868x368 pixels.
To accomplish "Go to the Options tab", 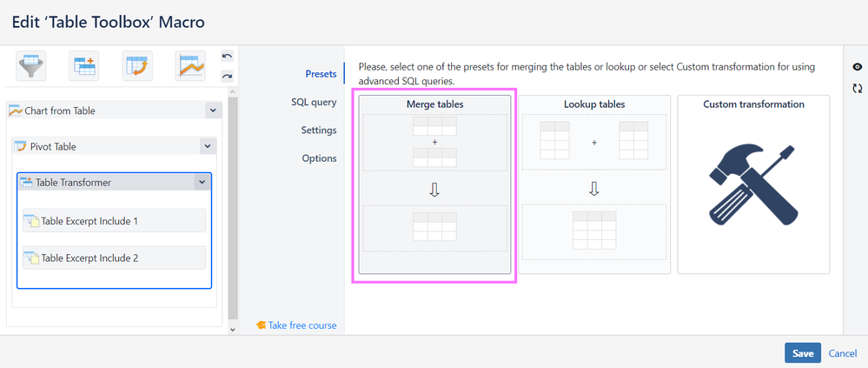I will point(319,158).
